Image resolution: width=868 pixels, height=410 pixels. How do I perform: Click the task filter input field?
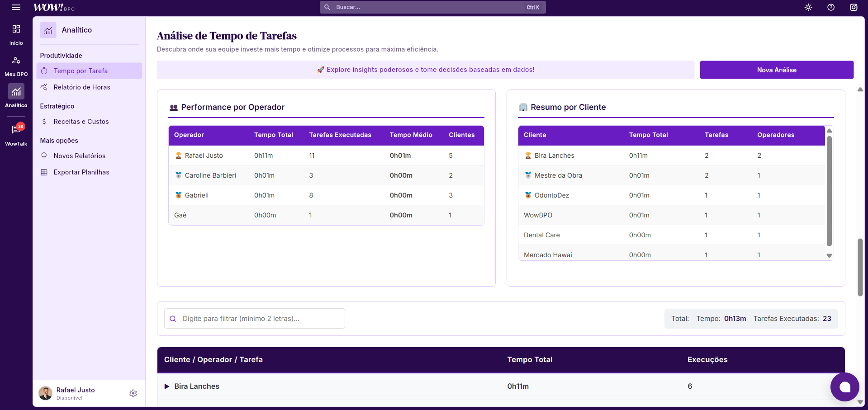(x=260, y=319)
